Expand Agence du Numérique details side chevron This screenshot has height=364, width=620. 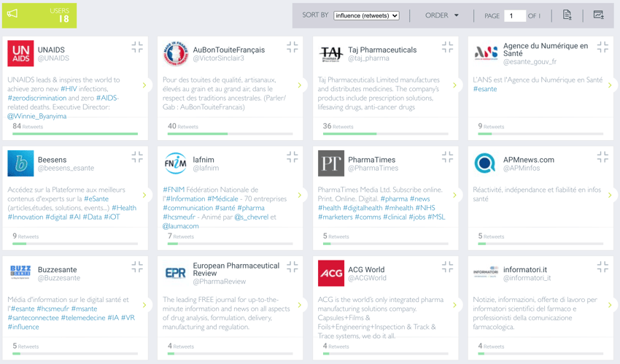(x=610, y=85)
